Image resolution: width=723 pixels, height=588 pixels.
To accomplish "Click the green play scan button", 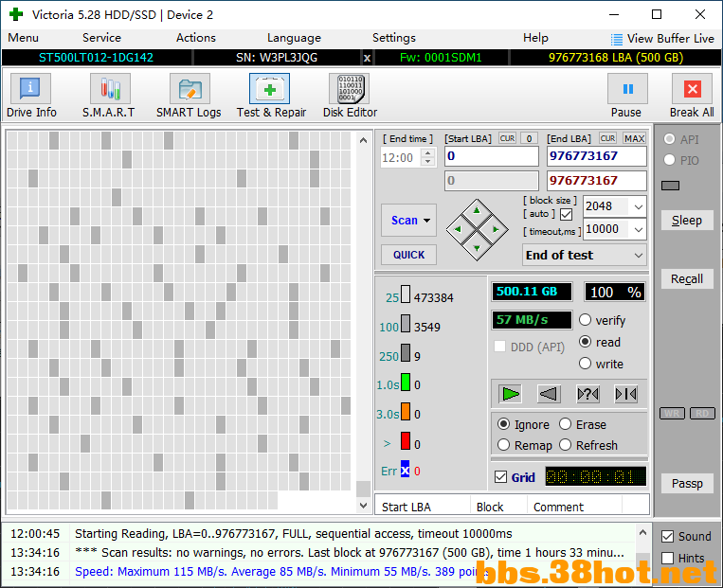I will 510,394.
